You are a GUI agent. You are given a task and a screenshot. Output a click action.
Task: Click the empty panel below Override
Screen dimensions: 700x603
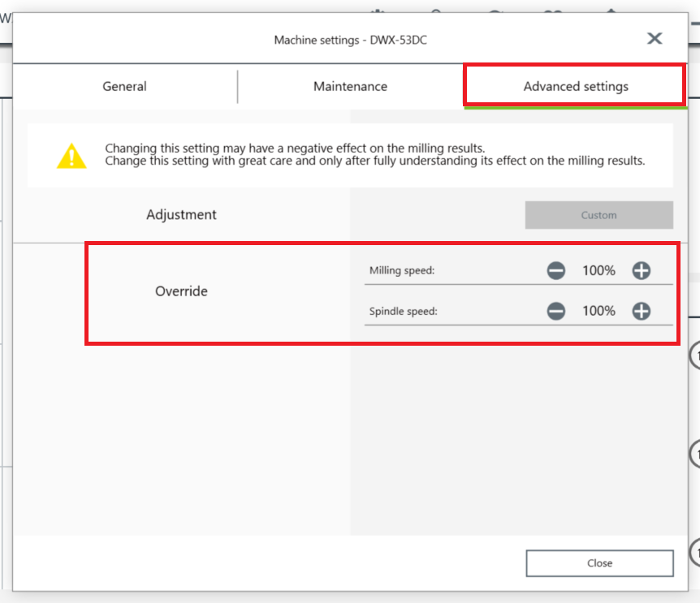[351, 439]
